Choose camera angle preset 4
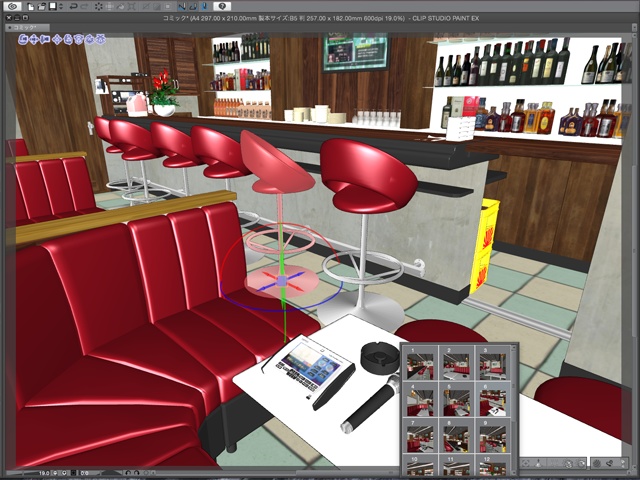640x480 pixels. click(420, 400)
